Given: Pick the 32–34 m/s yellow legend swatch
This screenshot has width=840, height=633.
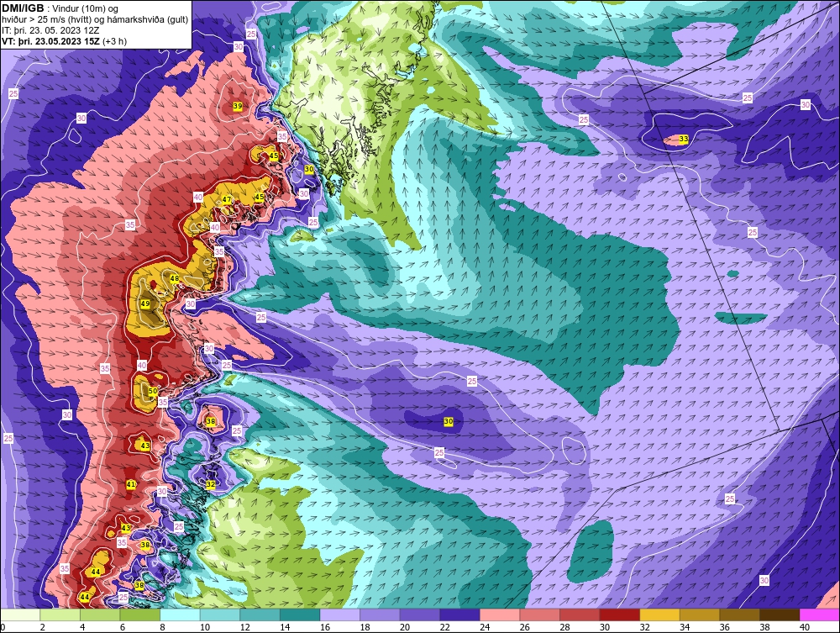Looking at the screenshot, I should pos(659,615).
